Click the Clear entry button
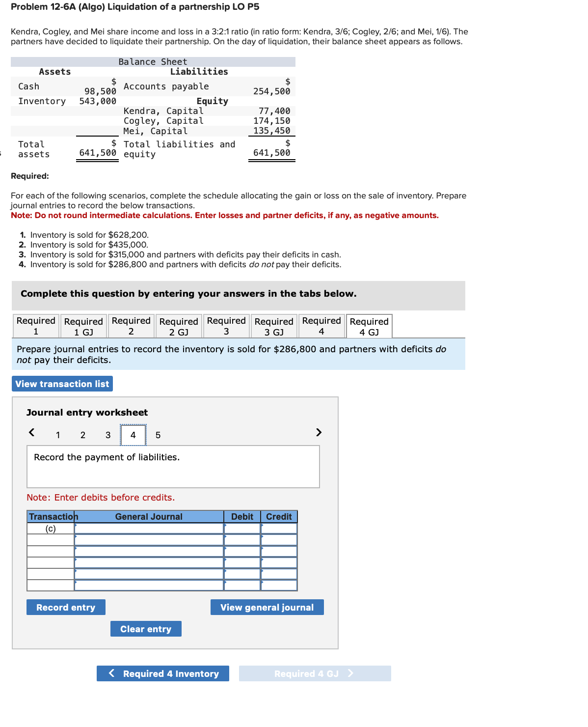The height and width of the screenshot is (727, 588). click(x=145, y=629)
